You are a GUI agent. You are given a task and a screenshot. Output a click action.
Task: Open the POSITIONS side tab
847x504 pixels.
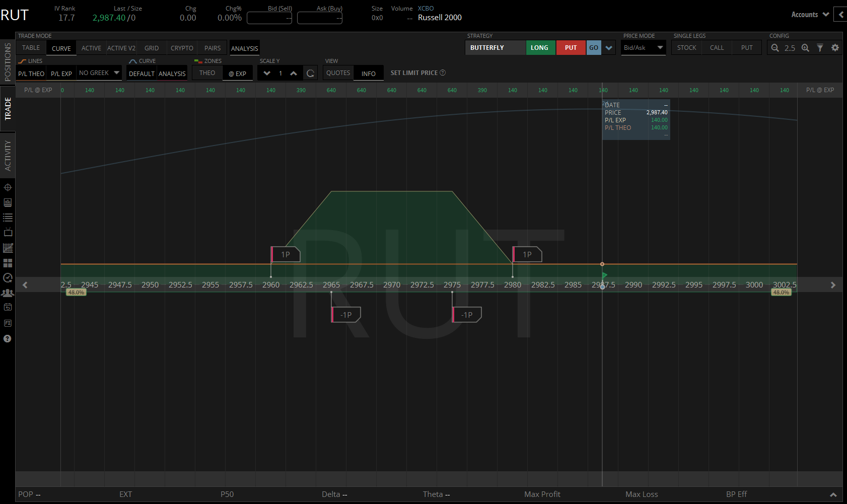8,62
